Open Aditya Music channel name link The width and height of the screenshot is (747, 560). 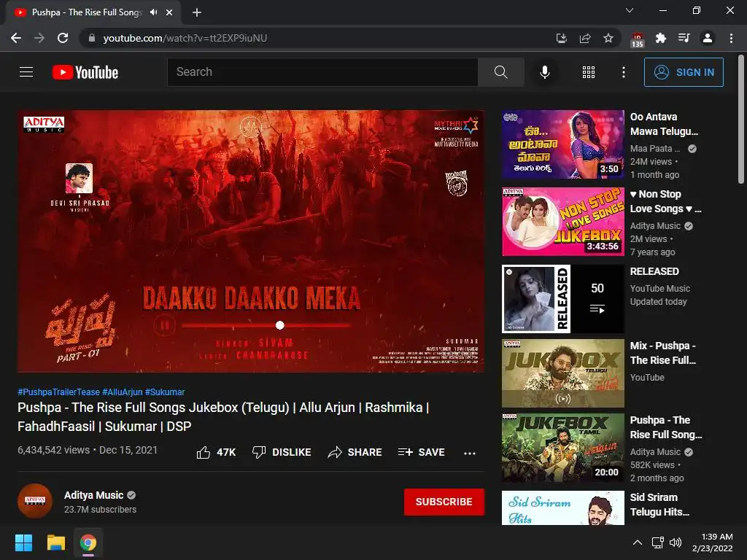pos(94,495)
